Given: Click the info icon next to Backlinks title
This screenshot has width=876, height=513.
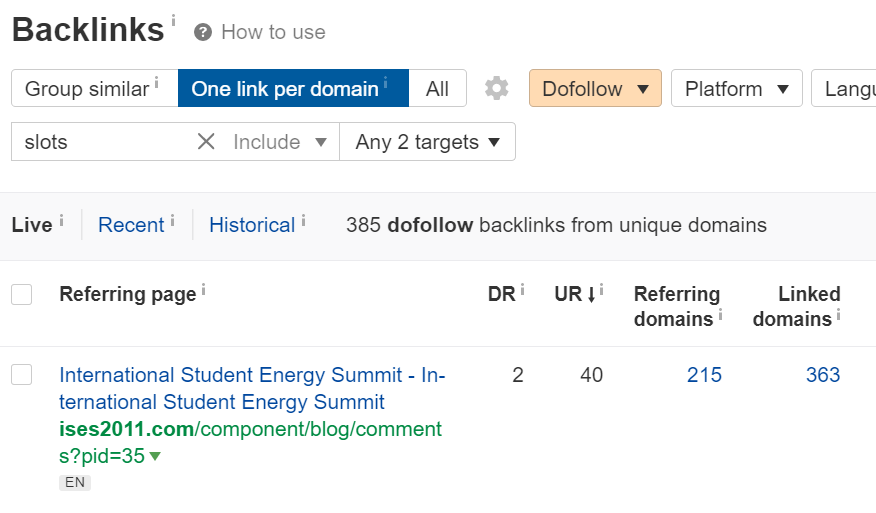Looking at the screenshot, I should point(173,20).
